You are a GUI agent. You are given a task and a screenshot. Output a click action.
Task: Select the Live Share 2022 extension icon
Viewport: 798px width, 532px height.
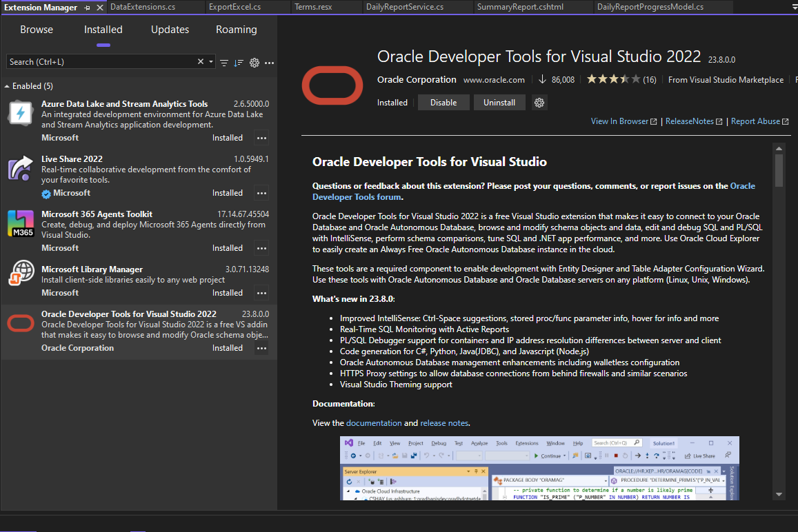pos(21,169)
